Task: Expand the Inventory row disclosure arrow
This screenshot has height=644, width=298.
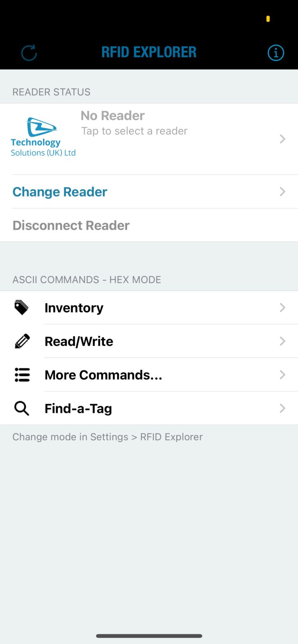Action: point(282,307)
